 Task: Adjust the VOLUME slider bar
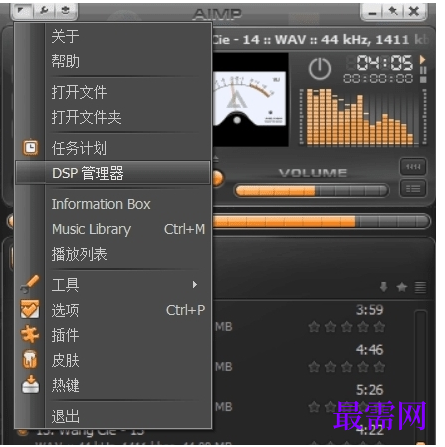coord(311,191)
